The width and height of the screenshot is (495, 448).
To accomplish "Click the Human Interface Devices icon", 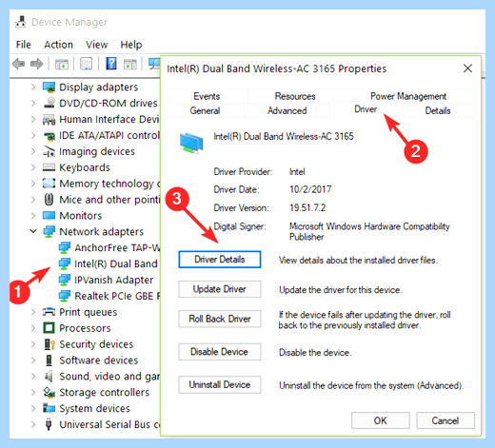I will (49, 120).
